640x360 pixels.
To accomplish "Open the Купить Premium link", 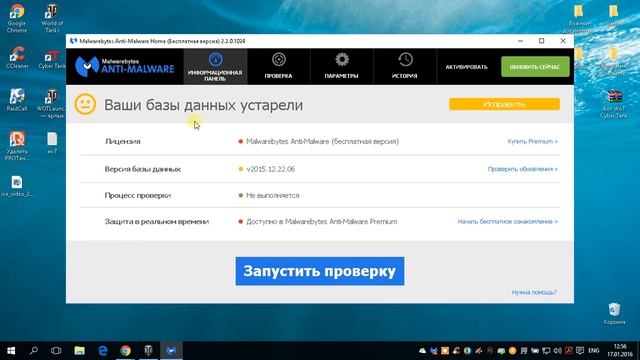I will pyautogui.click(x=532, y=141).
